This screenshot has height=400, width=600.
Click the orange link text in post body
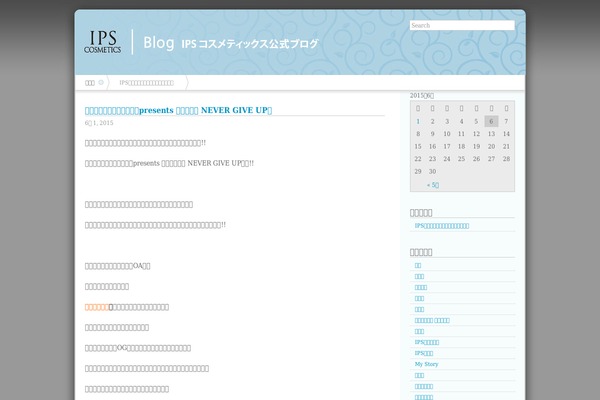click(97, 307)
